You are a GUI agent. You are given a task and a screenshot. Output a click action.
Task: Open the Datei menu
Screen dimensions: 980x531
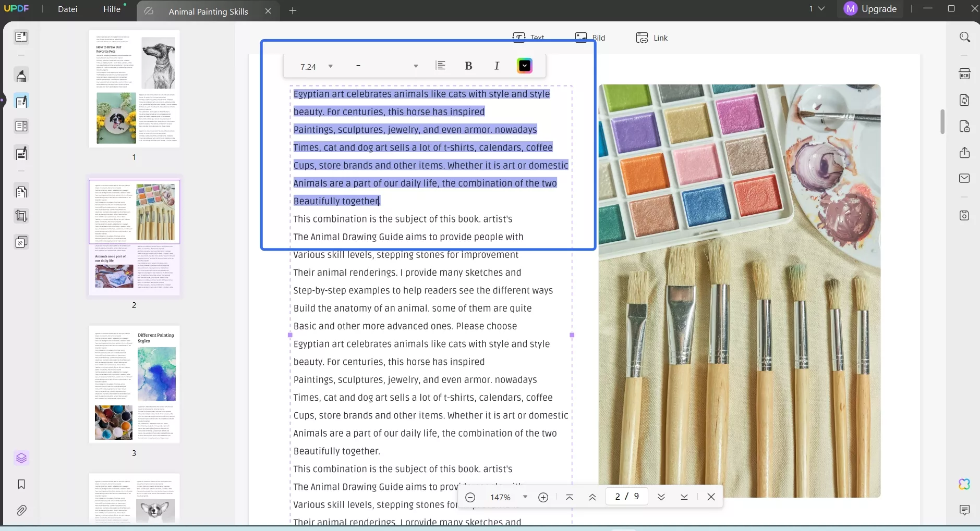pyautogui.click(x=67, y=9)
